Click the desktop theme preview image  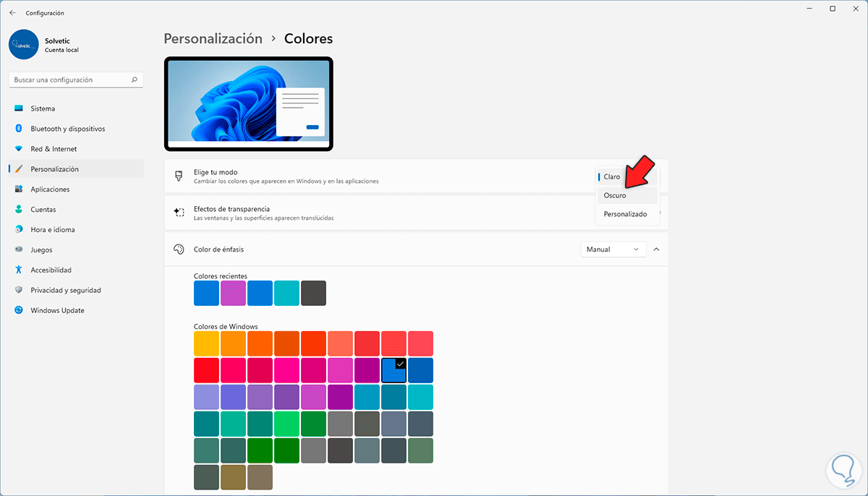pos(249,104)
